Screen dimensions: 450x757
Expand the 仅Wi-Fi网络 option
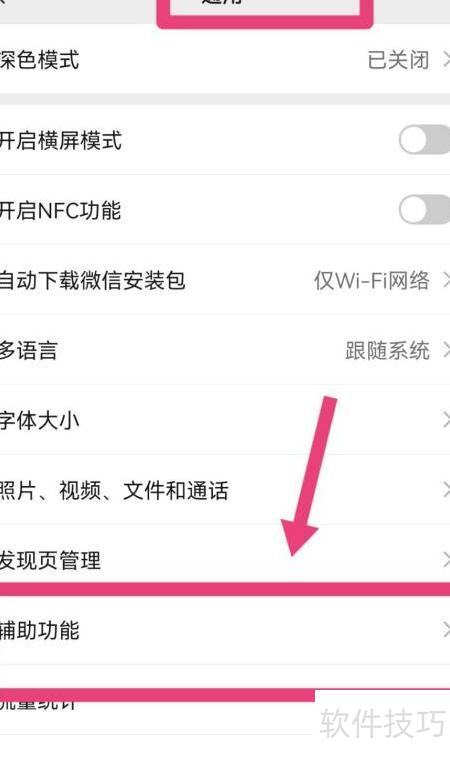(x=372, y=280)
